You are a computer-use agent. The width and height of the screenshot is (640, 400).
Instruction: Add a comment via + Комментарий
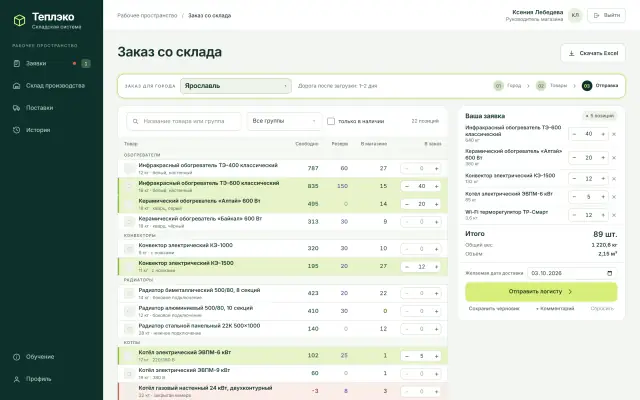coord(555,309)
